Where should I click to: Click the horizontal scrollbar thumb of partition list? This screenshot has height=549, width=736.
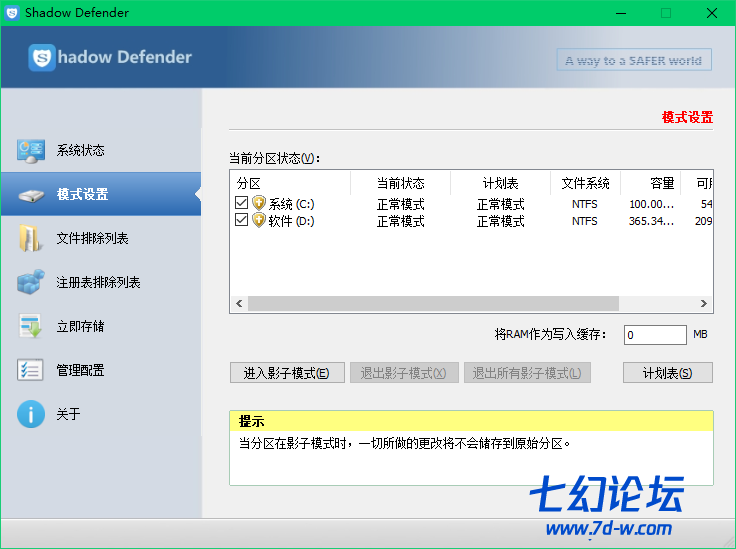(433, 303)
